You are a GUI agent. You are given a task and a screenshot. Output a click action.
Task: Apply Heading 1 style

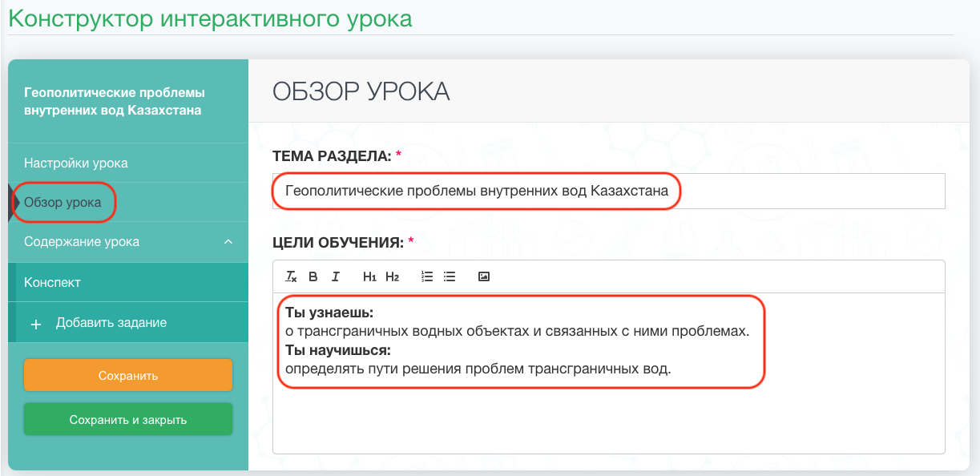pos(369,276)
